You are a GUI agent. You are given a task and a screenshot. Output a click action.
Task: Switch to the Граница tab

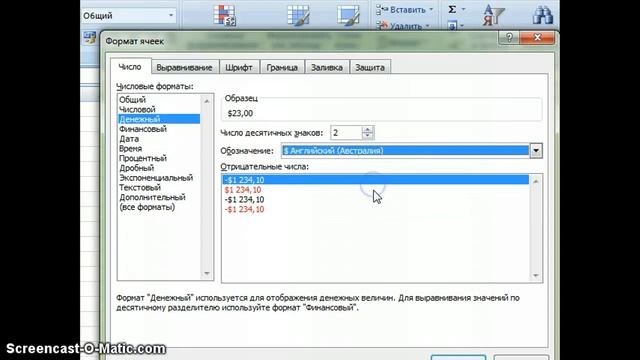[x=282, y=67]
